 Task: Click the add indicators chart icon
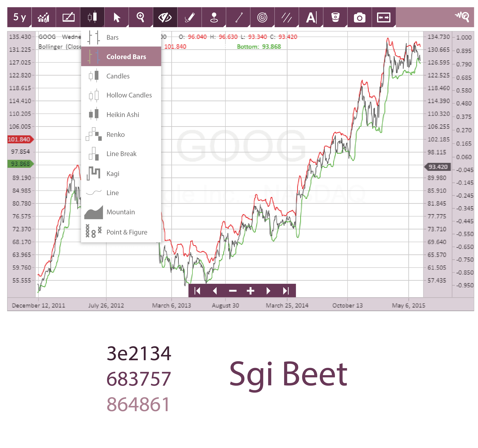tap(44, 17)
